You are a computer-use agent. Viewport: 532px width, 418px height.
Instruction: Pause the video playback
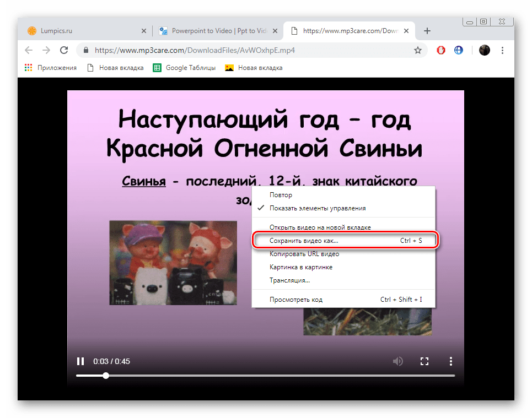pyautogui.click(x=80, y=361)
